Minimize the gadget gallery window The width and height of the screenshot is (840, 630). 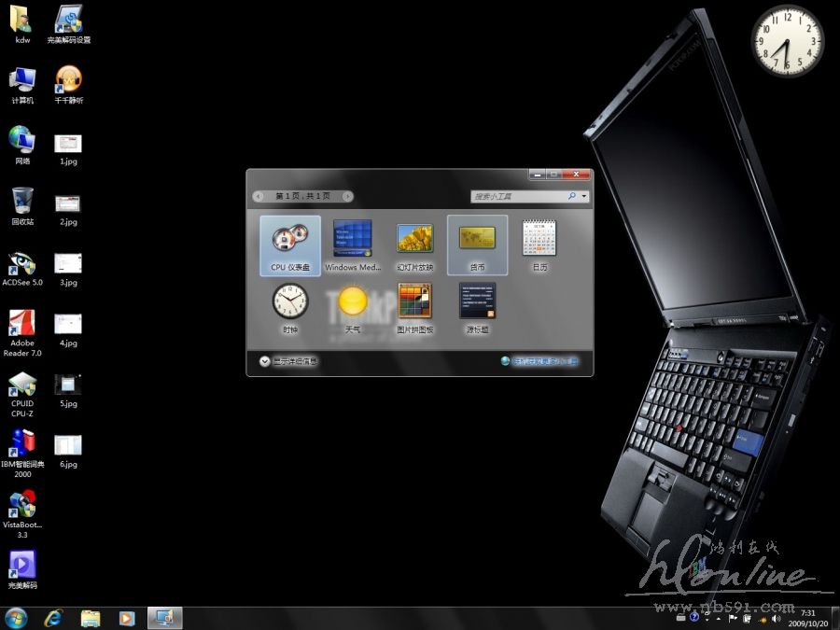click(x=538, y=175)
